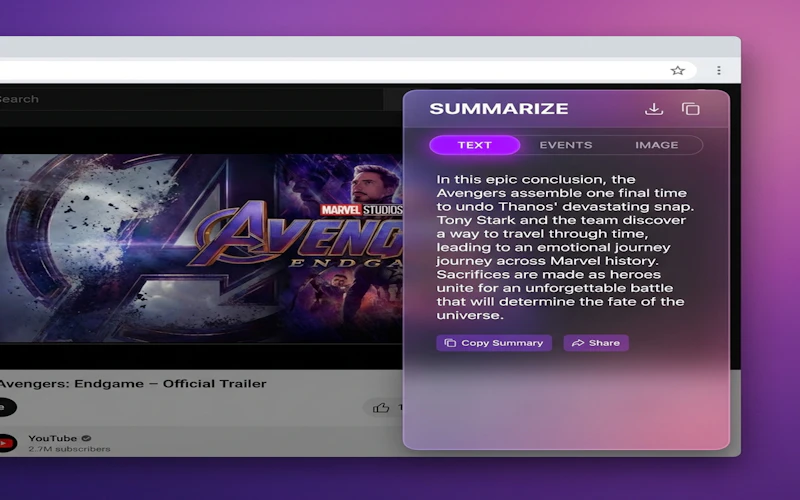Open the browser three-dot menu
The width and height of the screenshot is (800, 500).
(719, 70)
